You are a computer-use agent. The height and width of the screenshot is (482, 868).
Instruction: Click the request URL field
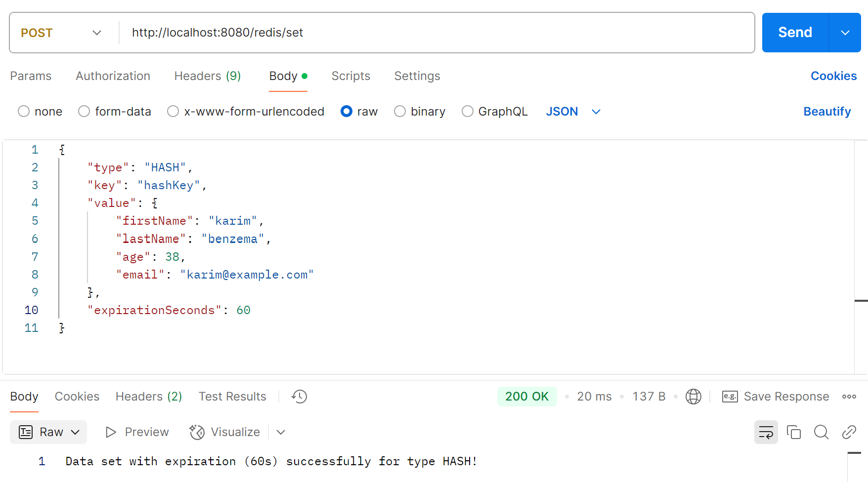tap(435, 33)
